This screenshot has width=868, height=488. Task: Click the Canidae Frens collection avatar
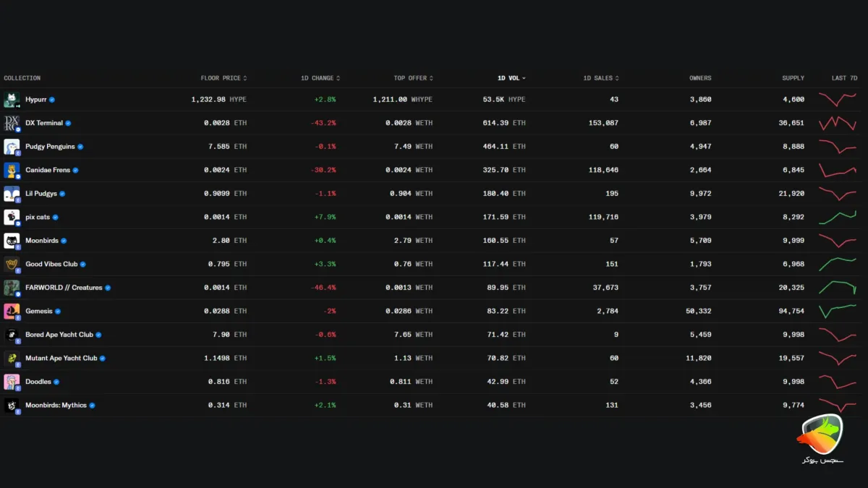pos(12,170)
